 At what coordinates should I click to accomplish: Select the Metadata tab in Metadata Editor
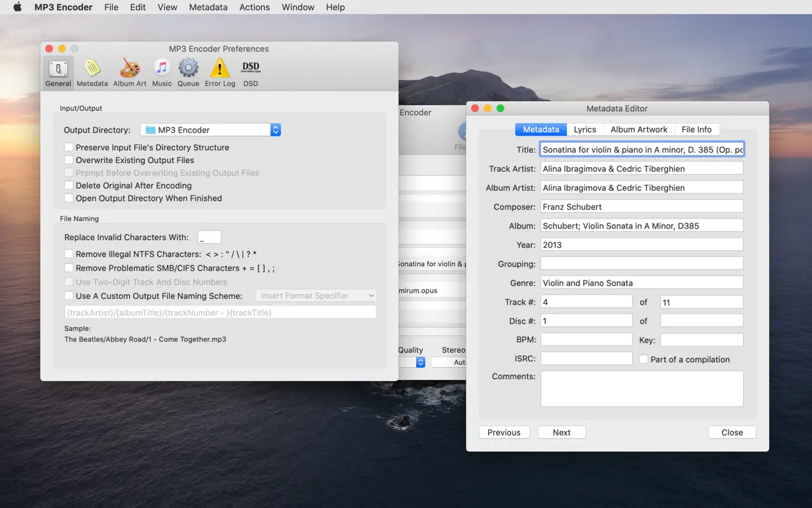pyautogui.click(x=541, y=130)
